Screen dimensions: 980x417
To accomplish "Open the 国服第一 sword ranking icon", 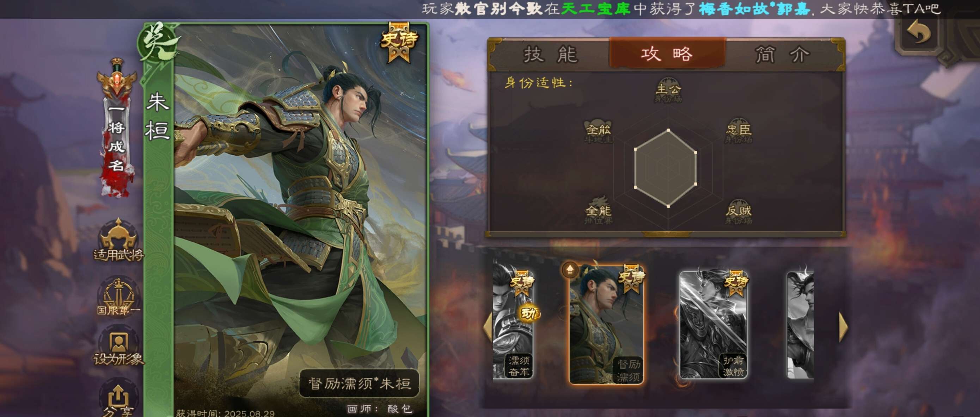I will point(118,297).
